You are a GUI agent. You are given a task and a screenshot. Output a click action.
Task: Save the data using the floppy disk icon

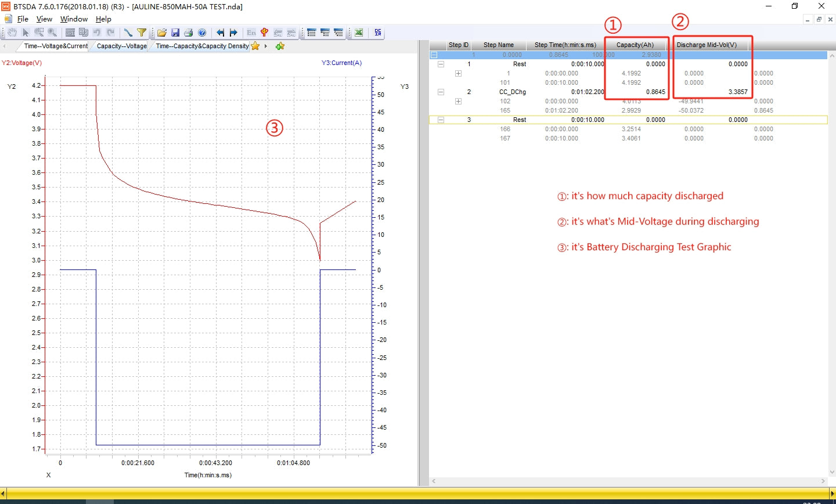point(175,33)
